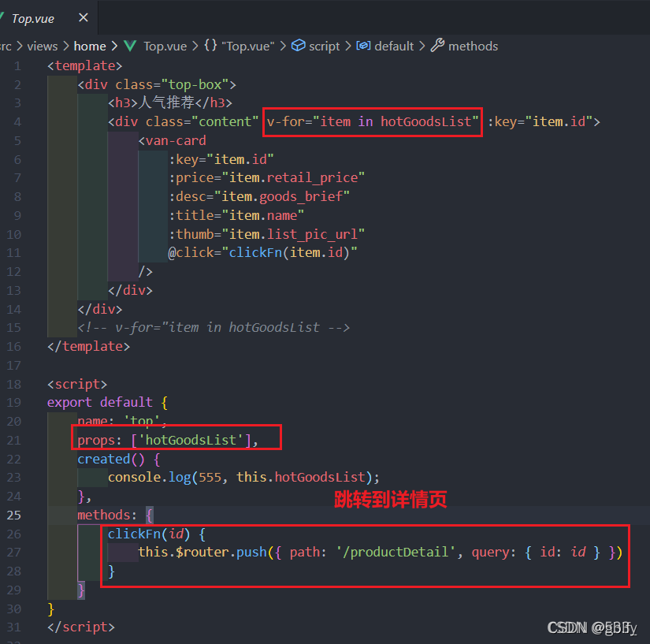Click the props: ['hotGoodsList'] line
The image size is (650, 644).
click(x=168, y=441)
